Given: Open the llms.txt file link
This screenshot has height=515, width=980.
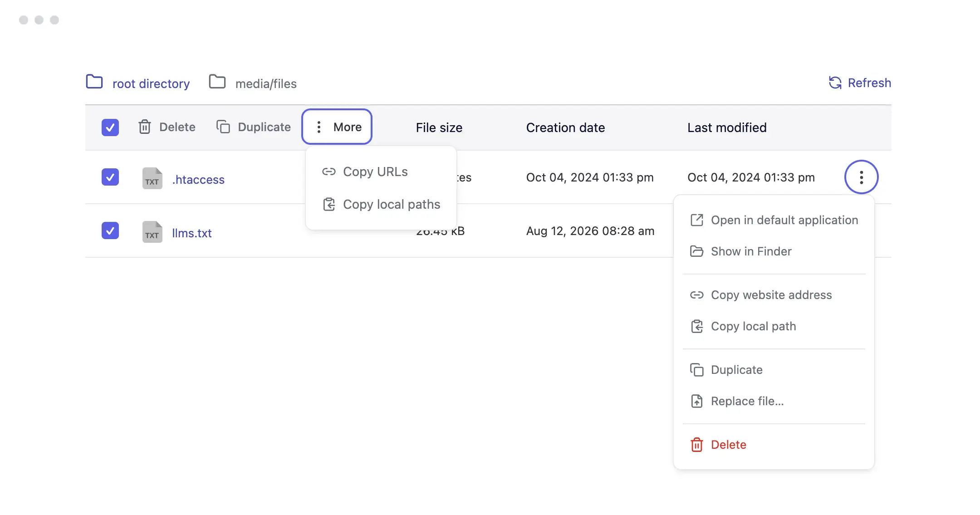Looking at the screenshot, I should [191, 233].
